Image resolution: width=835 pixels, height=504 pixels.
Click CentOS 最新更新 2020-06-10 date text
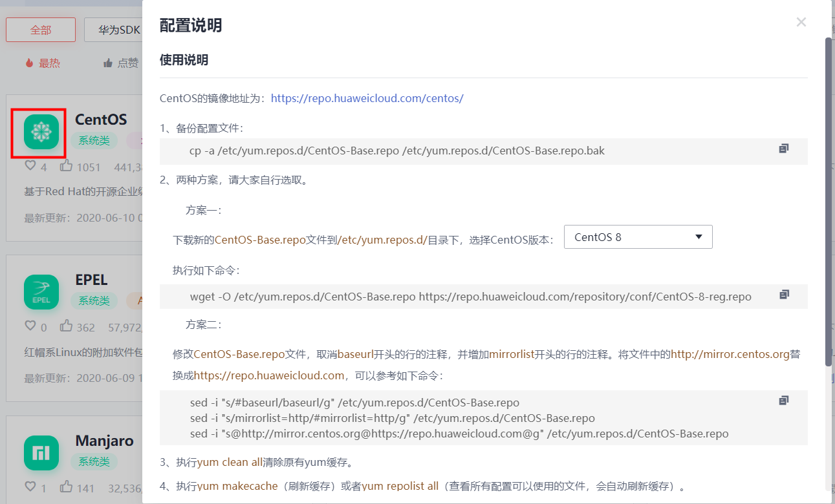[83, 218]
